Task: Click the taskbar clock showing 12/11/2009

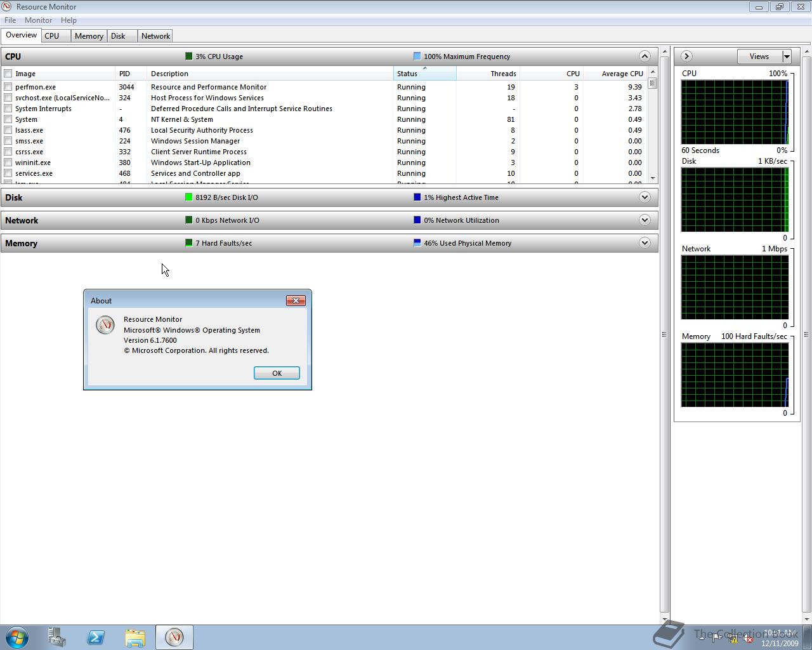Action: pos(780,638)
